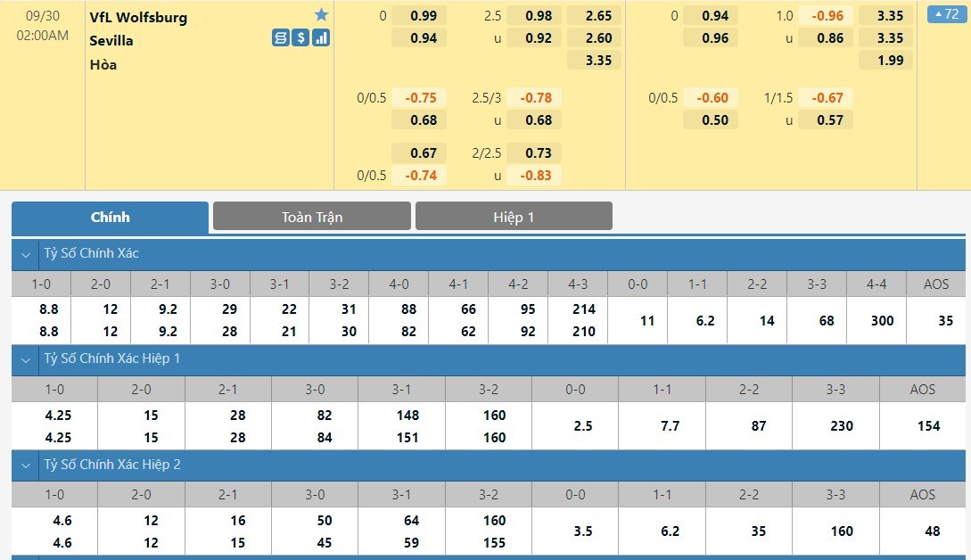Switch to the Hiệp 1 tab

(514, 217)
